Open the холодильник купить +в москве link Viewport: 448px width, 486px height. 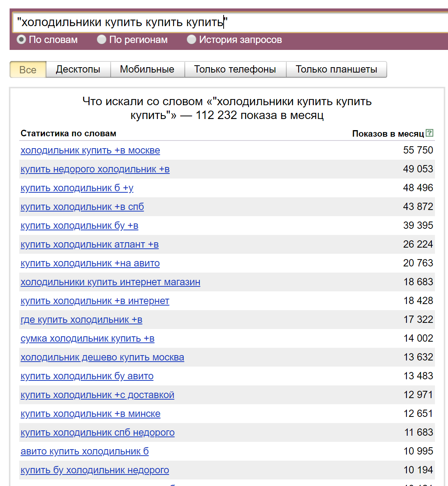click(90, 150)
